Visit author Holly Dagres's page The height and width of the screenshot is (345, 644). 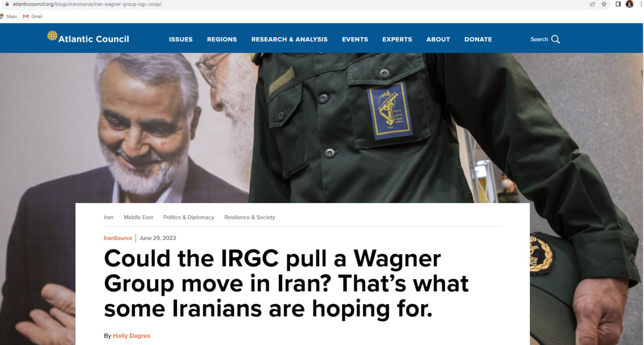coord(131,335)
